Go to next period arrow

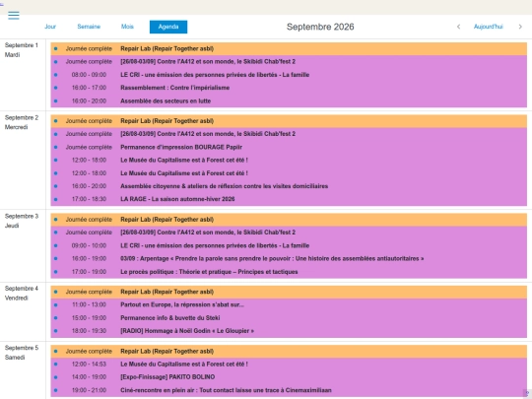pyautogui.click(x=520, y=27)
